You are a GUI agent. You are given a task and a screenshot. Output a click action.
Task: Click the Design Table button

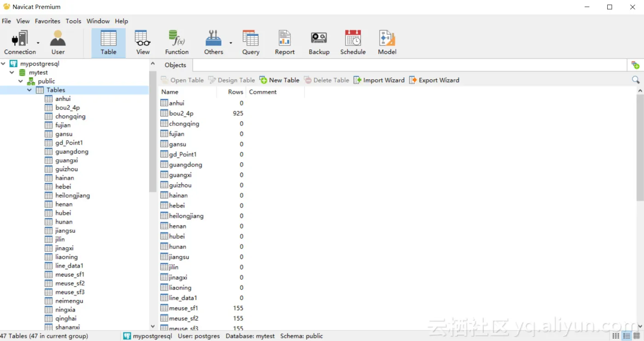click(231, 80)
